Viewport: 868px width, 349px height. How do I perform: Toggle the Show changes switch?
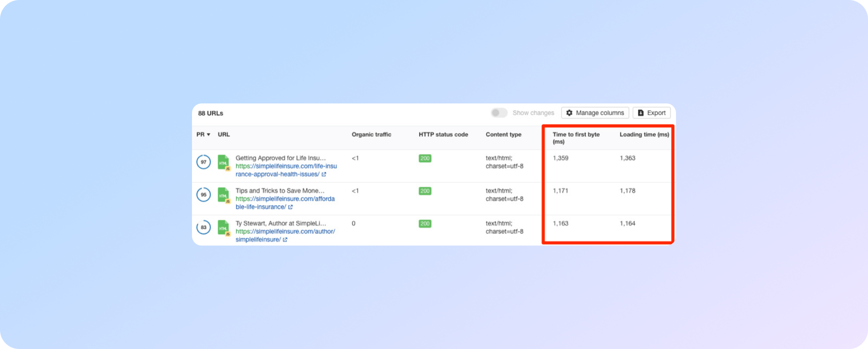pyautogui.click(x=499, y=113)
